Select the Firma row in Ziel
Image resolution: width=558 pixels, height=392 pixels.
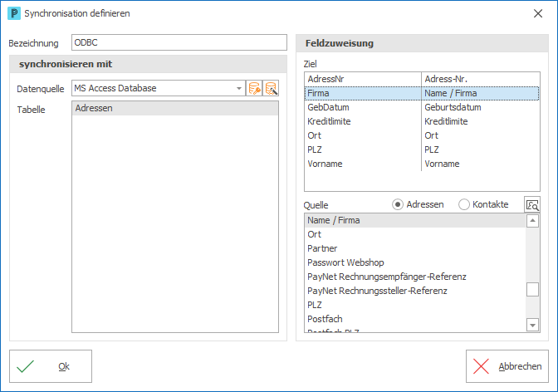pos(422,93)
